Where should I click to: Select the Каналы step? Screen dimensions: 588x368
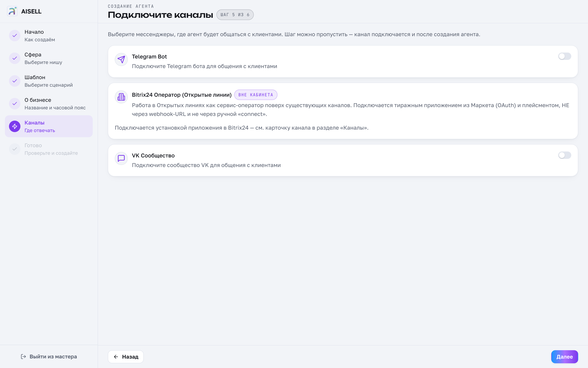[x=49, y=126]
